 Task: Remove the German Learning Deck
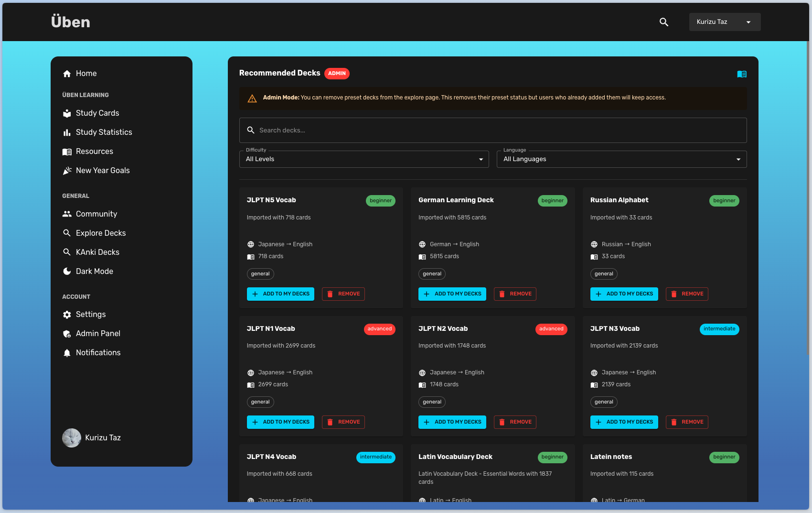coord(515,294)
